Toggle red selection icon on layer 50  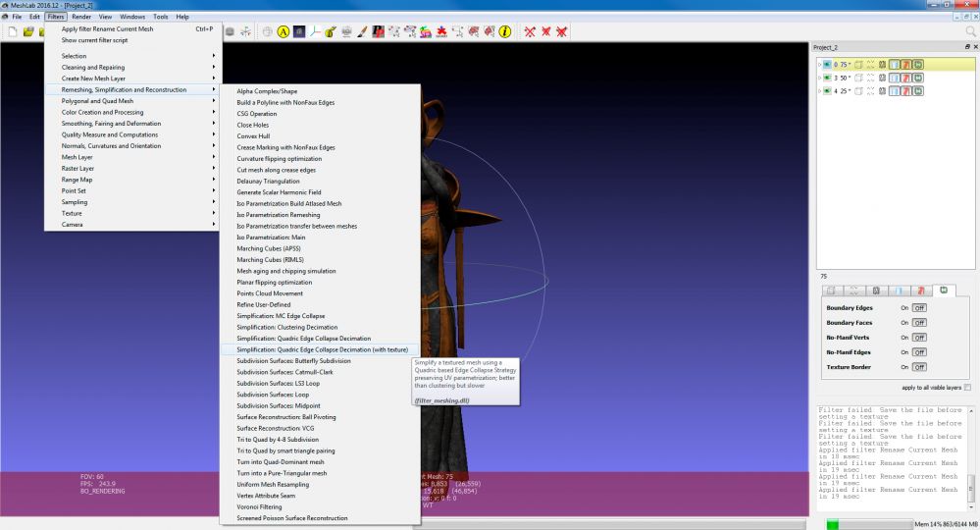click(906, 78)
